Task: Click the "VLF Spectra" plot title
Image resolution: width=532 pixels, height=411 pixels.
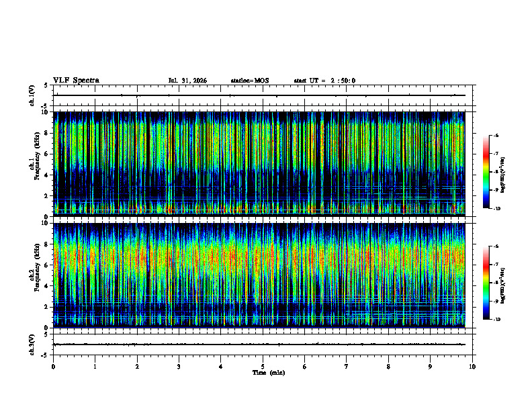Action: click(76, 81)
